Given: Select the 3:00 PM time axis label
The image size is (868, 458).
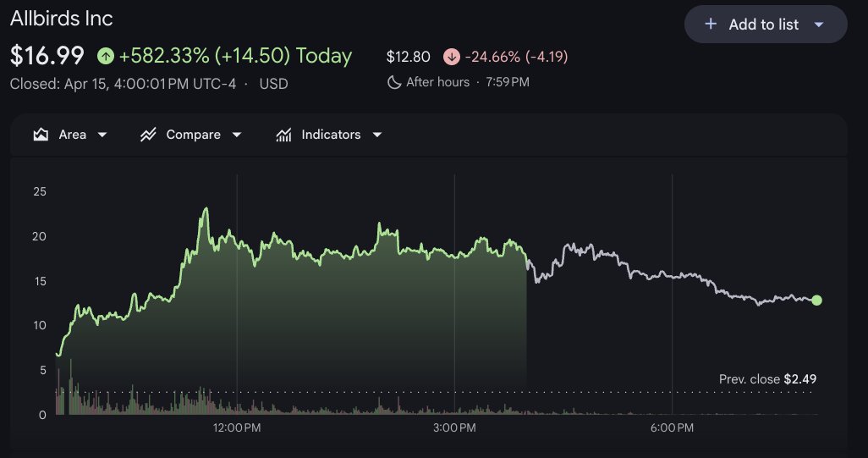Looking at the screenshot, I should pos(454,428).
